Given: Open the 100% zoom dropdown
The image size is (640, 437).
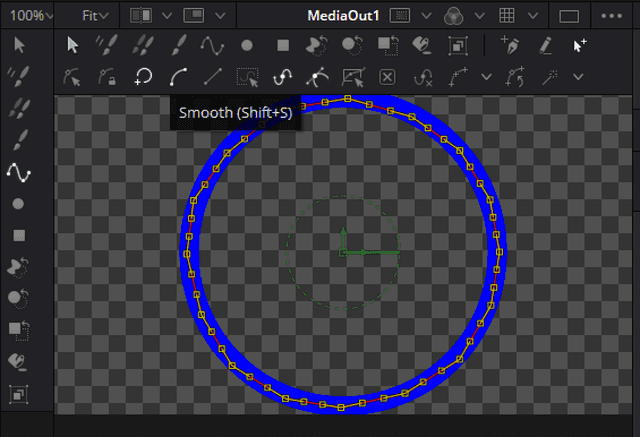Looking at the screenshot, I should 31,16.
